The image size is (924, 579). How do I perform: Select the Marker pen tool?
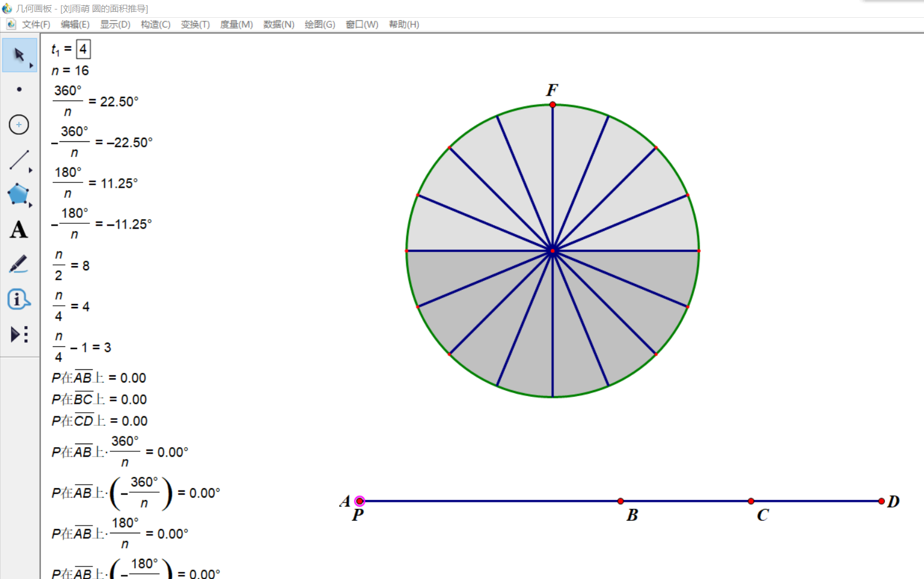[x=18, y=264]
